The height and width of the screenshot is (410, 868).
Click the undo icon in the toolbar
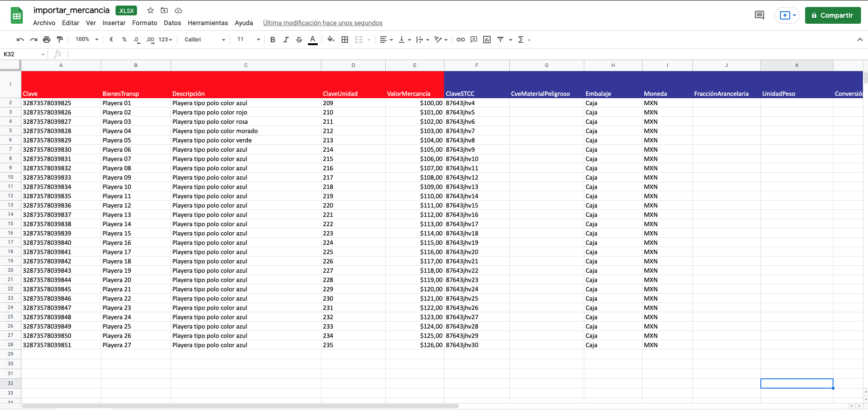click(20, 40)
